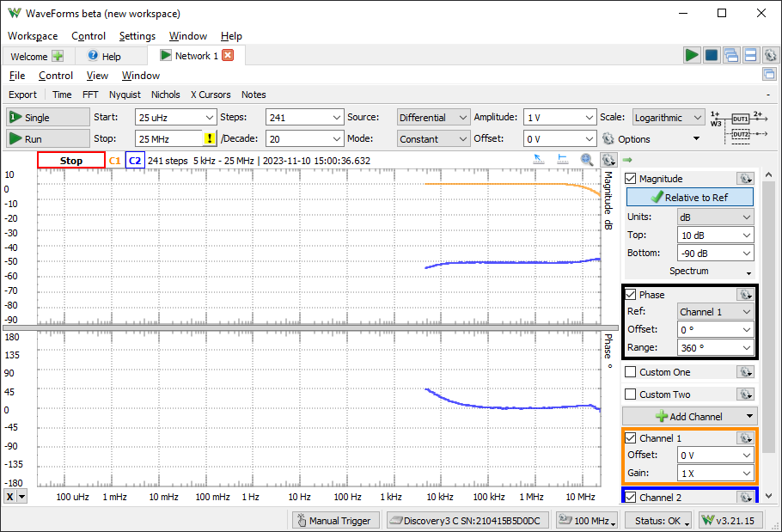
Task: Expand the Spectrum section in the Magnitude panel
Action: click(689, 271)
